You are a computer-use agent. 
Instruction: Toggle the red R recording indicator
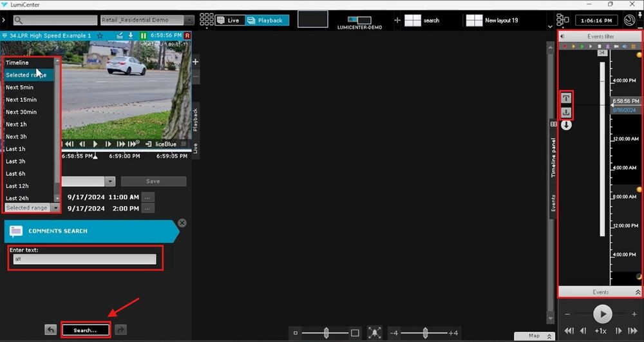pos(187,35)
